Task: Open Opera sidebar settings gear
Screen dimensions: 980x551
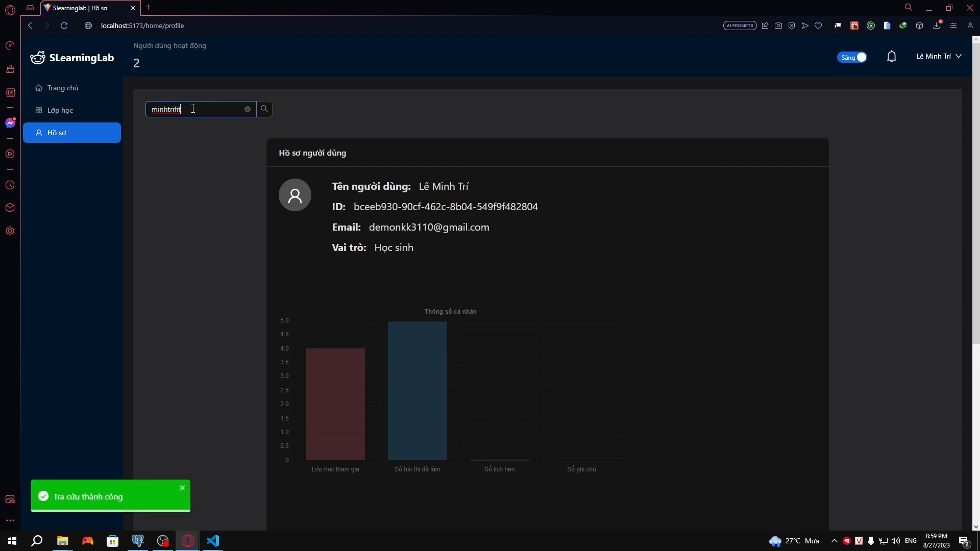Action: (10, 231)
